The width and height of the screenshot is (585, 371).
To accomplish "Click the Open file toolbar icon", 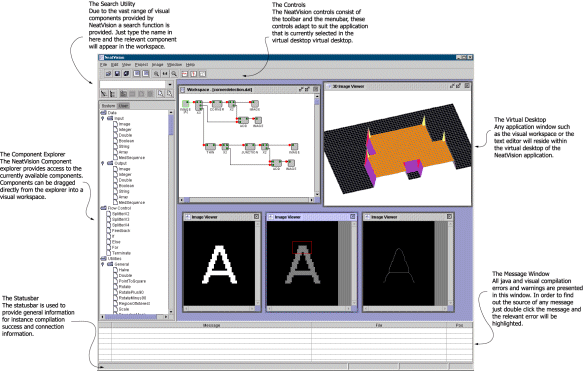I will 108,74.
